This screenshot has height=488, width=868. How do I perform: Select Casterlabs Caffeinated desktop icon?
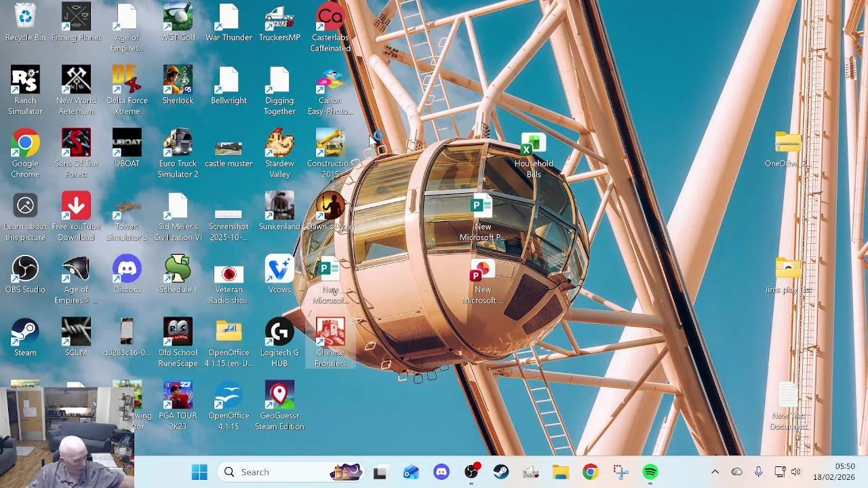[x=330, y=28]
